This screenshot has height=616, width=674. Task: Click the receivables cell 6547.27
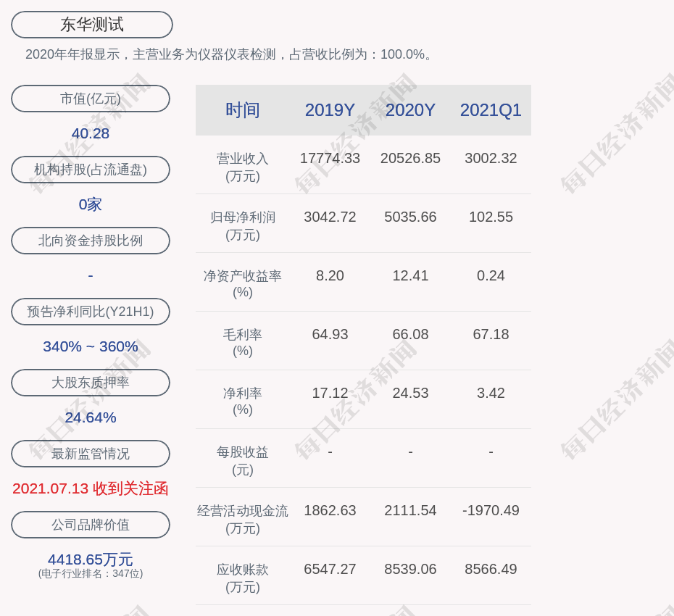(330, 569)
